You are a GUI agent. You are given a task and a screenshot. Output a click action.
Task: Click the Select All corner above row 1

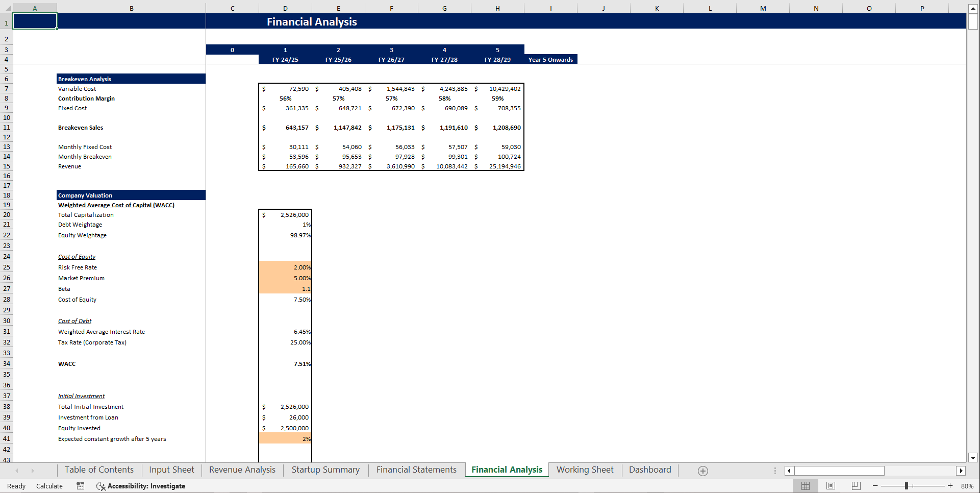click(7, 8)
